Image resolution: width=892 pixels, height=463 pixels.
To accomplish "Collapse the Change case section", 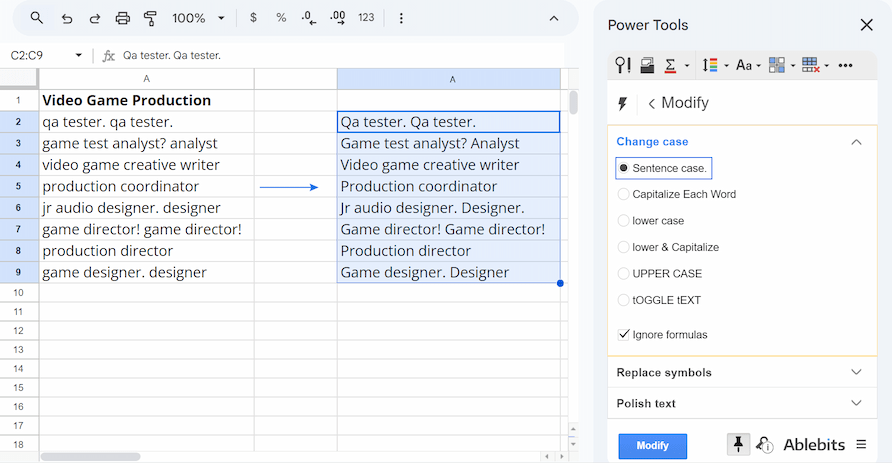I will point(856,142).
